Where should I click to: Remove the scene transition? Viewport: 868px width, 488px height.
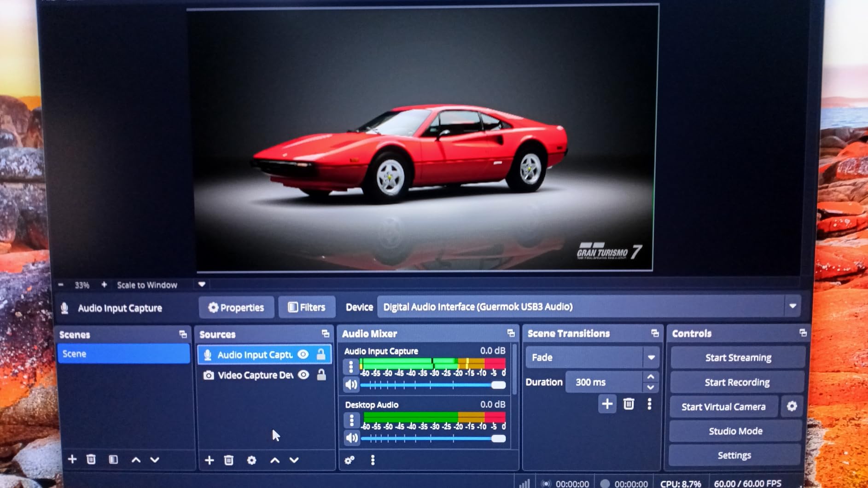tap(629, 404)
